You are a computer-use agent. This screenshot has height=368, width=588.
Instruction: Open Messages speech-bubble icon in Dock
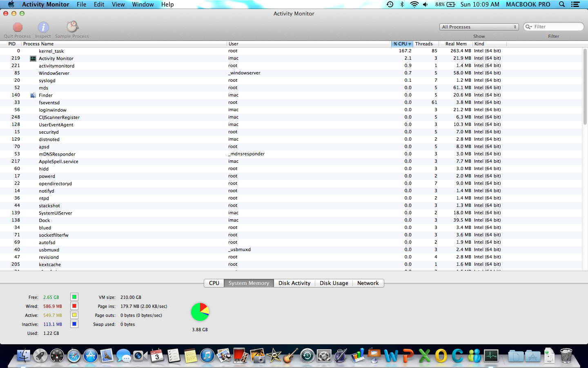(123, 356)
